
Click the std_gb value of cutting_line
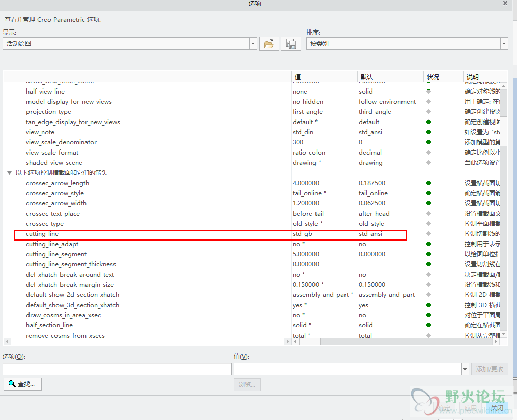pos(302,234)
